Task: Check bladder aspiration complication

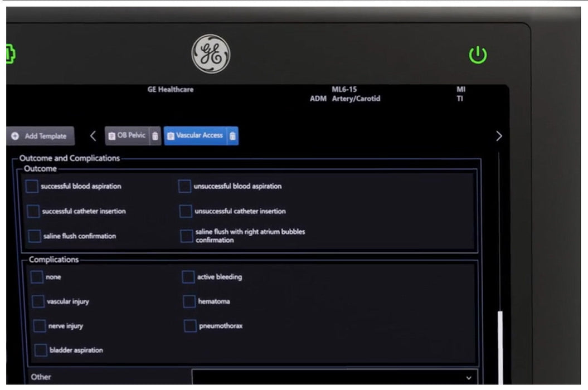Action: [x=41, y=350]
